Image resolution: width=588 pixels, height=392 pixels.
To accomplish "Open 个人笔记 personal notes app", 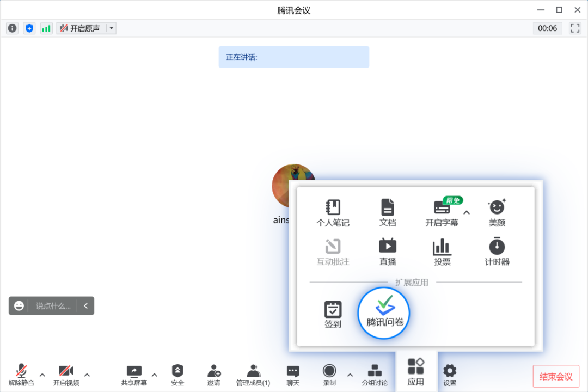I will tap(333, 213).
